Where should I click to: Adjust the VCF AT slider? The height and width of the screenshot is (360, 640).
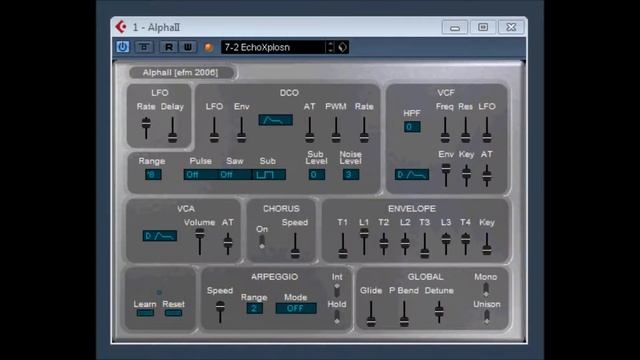487,176
